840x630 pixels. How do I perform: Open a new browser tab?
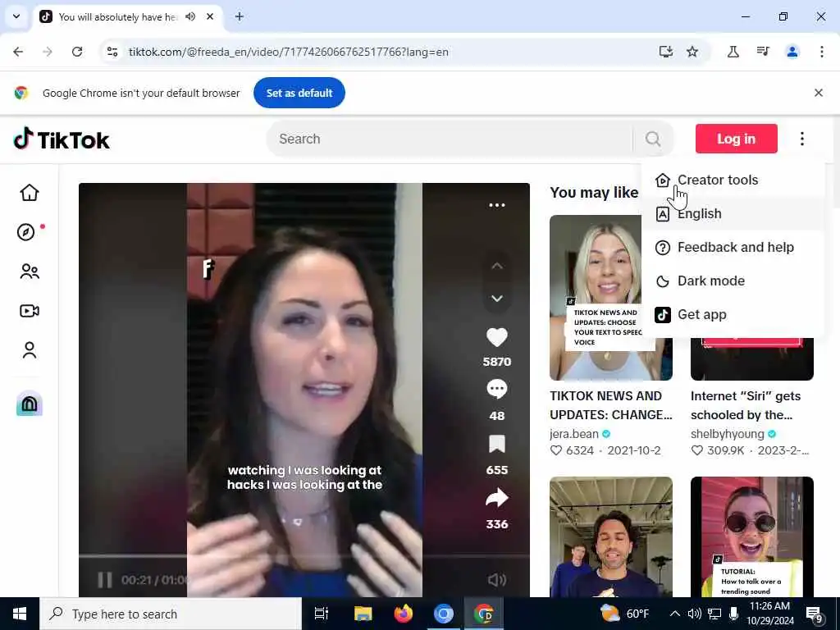(239, 16)
